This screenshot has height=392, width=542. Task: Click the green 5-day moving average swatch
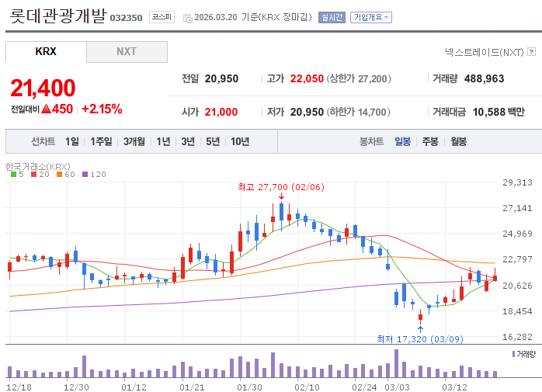(14, 175)
